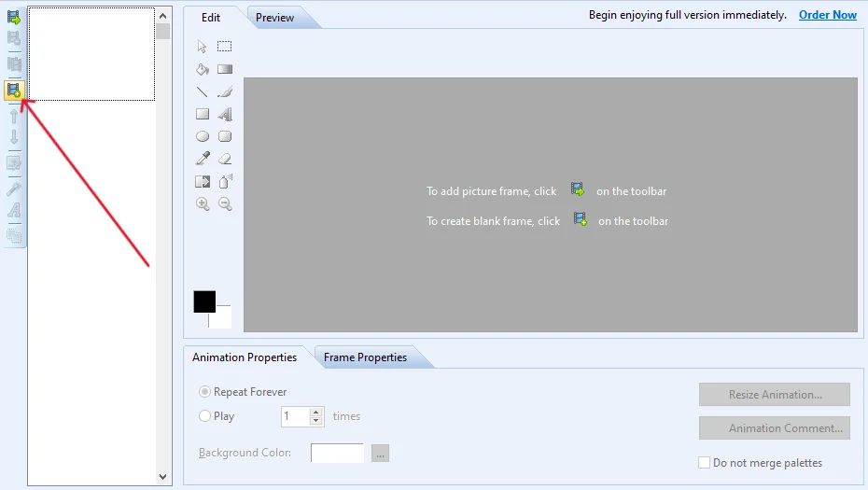Increase play times with stepper up arrow
The width and height of the screenshot is (868, 490).
click(316, 412)
